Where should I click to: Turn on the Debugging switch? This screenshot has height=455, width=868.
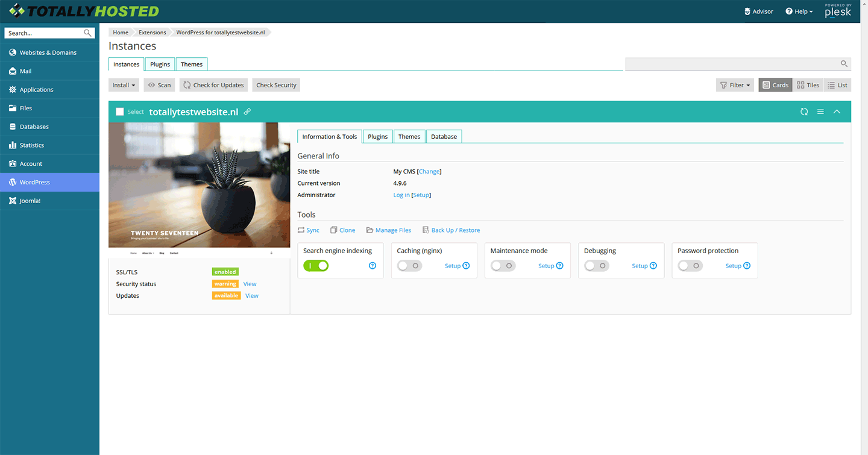point(597,266)
